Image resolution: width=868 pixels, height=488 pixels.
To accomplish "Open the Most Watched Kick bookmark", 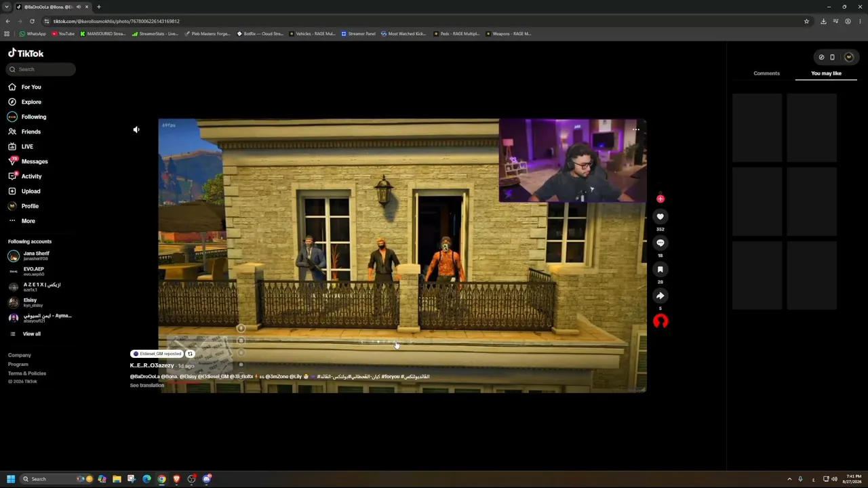I will [x=403, y=34].
